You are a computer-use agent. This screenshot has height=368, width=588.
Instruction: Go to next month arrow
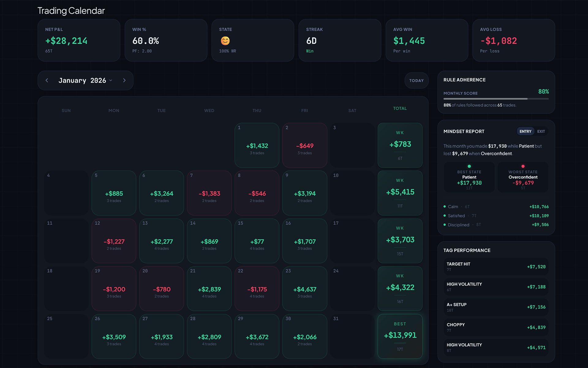tap(124, 80)
